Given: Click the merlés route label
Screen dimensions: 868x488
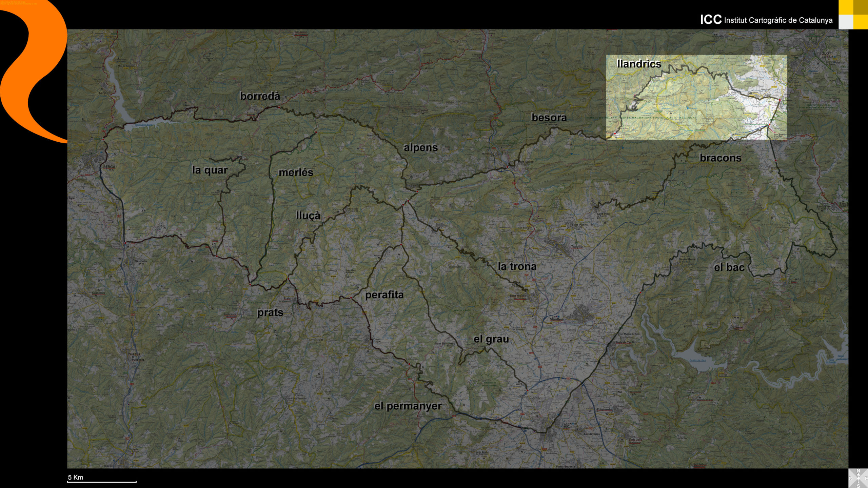Looking at the screenshot, I should [x=296, y=172].
